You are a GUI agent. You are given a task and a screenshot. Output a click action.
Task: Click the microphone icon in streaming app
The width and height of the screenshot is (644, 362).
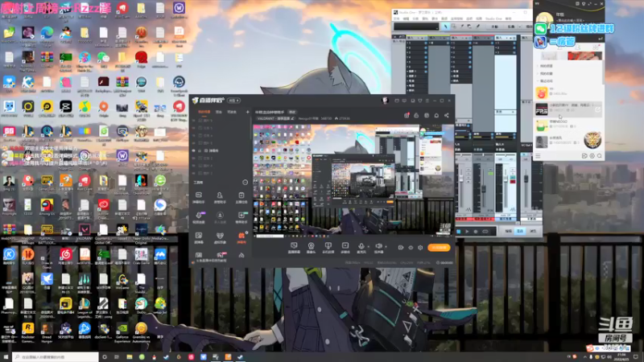(x=361, y=246)
